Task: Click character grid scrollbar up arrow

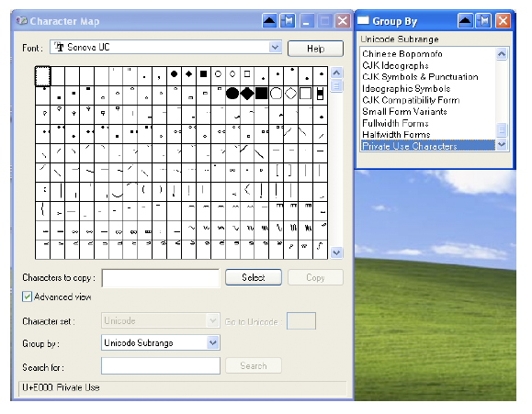Action: coord(336,73)
